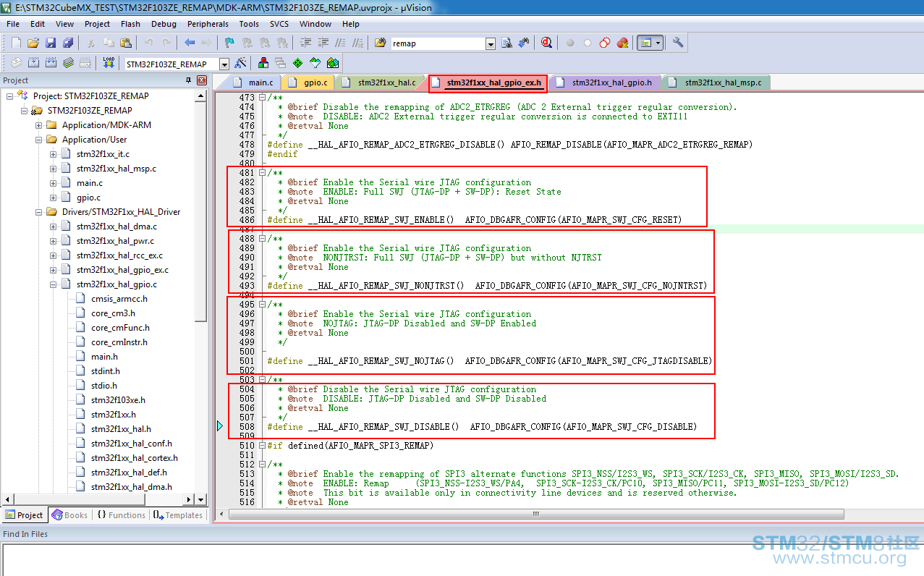Viewport: 924px width, 576px height.
Task: Click the Find in Files toolbar icon
Action: coord(381,43)
